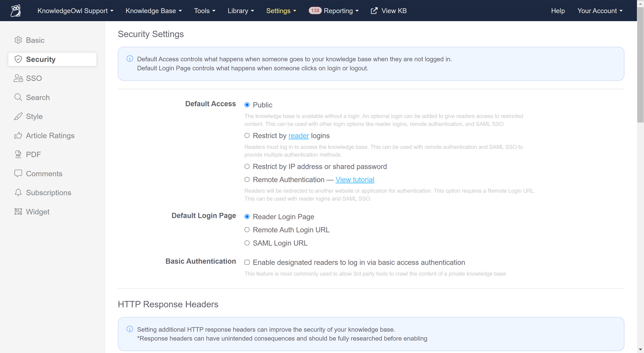Open PDF settings via the PDF icon
Screen dimensions: 644x353
pyautogui.click(x=18, y=154)
